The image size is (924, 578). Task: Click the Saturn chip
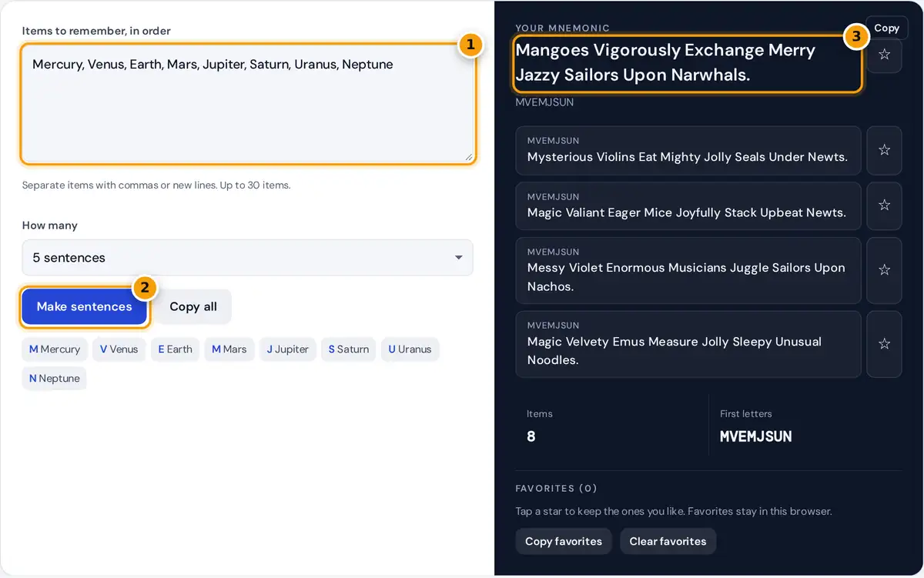click(x=349, y=349)
